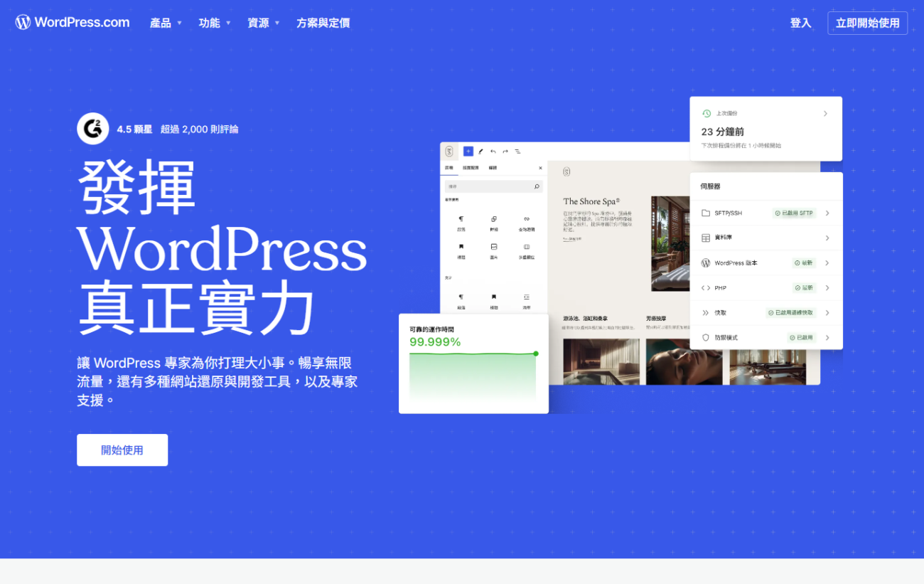Image resolution: width=924 pixels, height=584 pixels.
Task: Toggle the 快取 已啟用邊緣快取 setting
Action: 791,313
